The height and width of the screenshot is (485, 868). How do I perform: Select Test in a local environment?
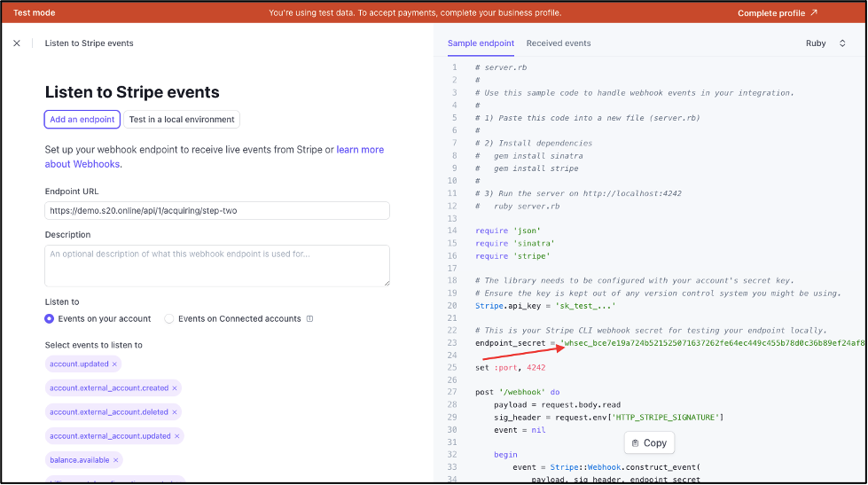(x=182, y=120)
